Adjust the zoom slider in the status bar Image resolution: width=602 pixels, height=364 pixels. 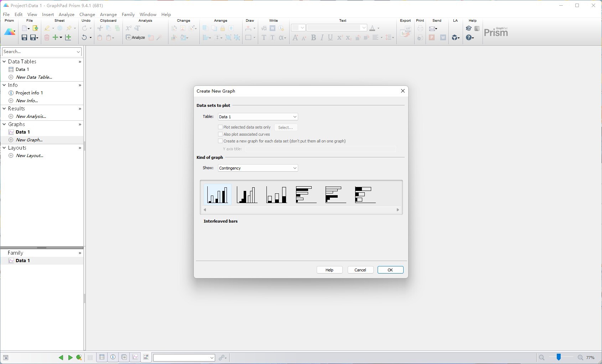point(559,358)
